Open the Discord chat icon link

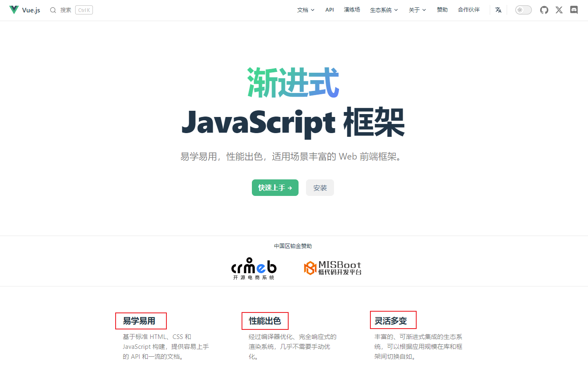574,10
